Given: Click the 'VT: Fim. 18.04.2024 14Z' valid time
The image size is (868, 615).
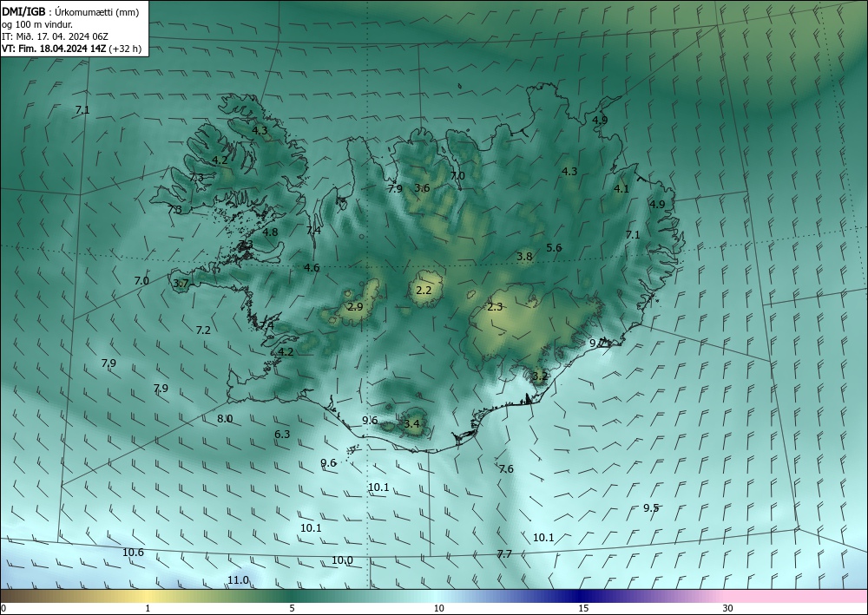Looking at the screenshot, I should click(54, 49).
